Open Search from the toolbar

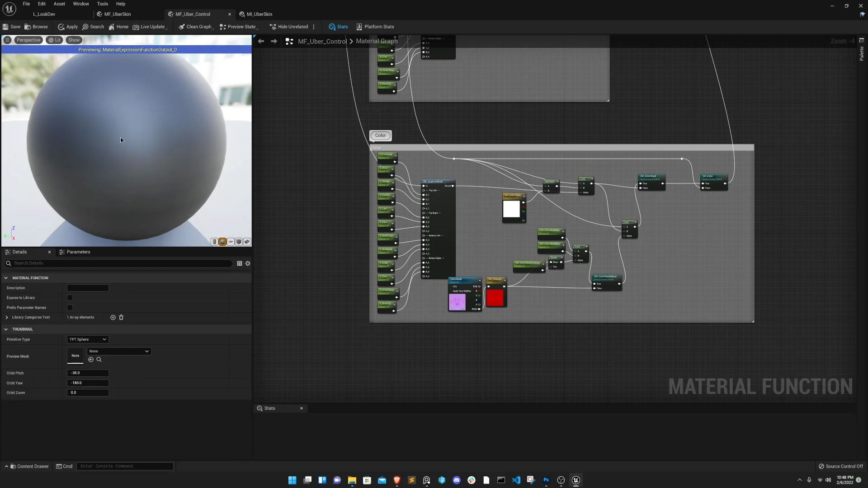pos(93,27)
